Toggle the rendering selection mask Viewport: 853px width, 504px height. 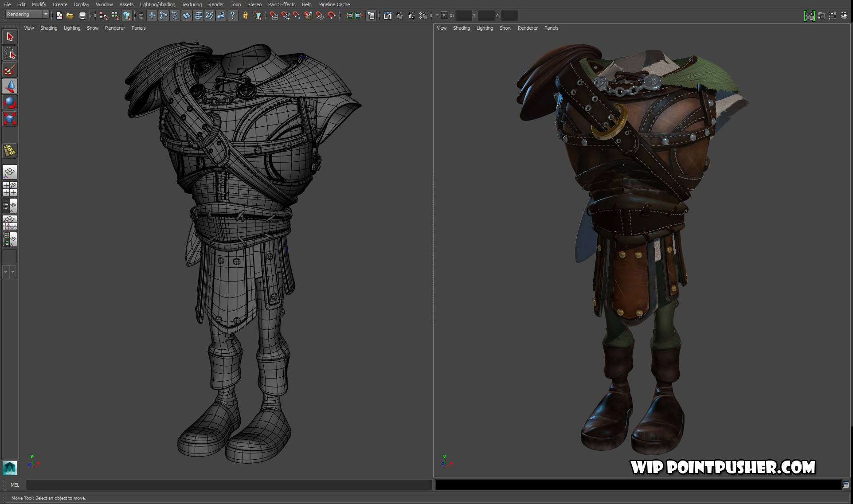pyautogui.click(x=221, y=16)
